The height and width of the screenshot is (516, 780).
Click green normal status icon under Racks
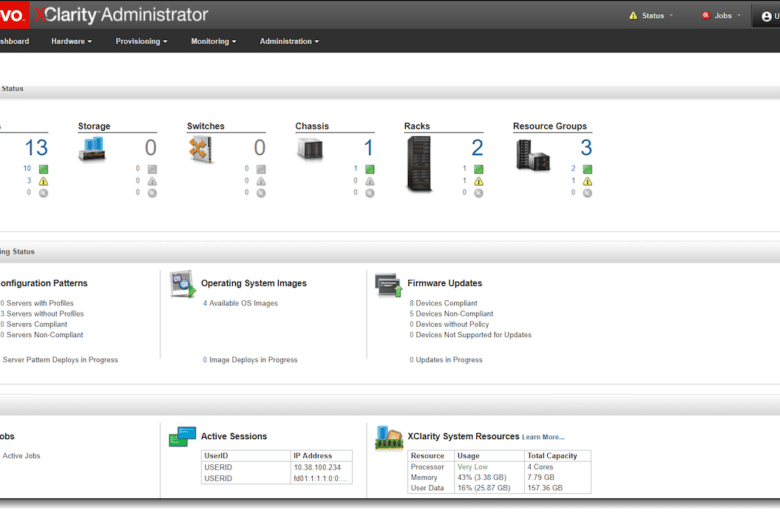click(479, 169)
